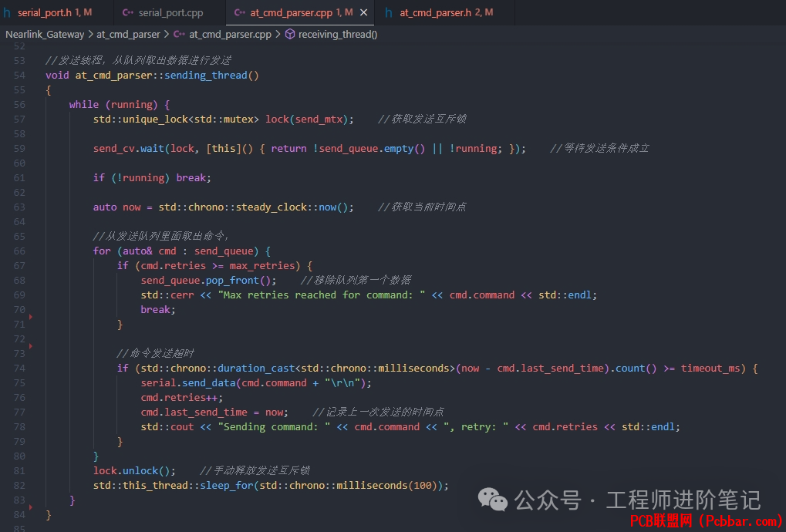Click the C++ icon on at_cmd_parser.cpp tab

tap(240, 12)
